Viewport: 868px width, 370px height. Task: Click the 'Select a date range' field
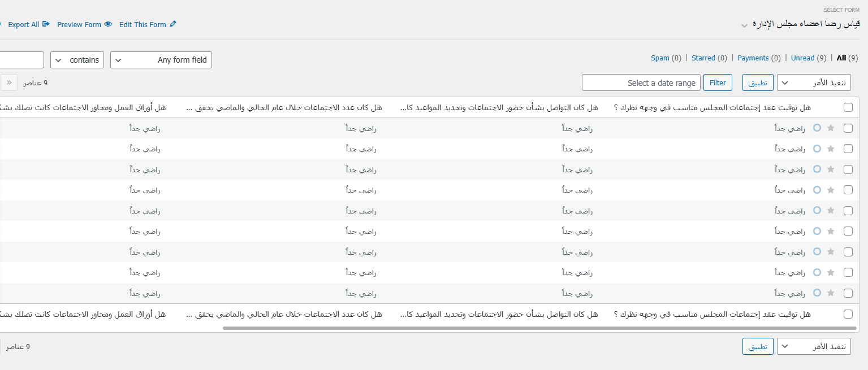point(641,83)
